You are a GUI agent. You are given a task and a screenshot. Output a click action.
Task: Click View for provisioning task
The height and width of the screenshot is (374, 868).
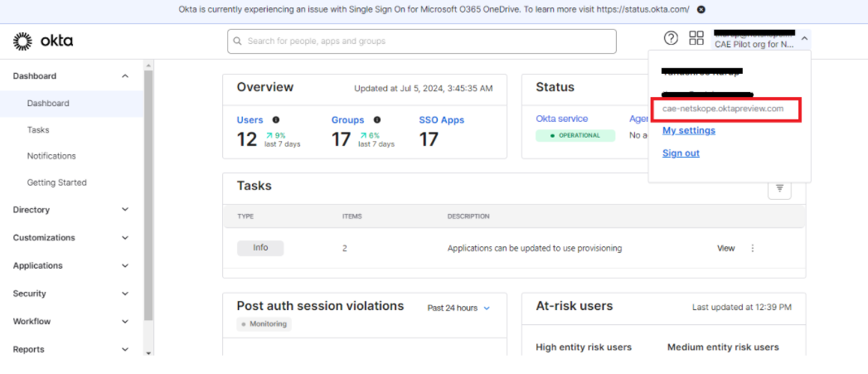coord(725,248)
